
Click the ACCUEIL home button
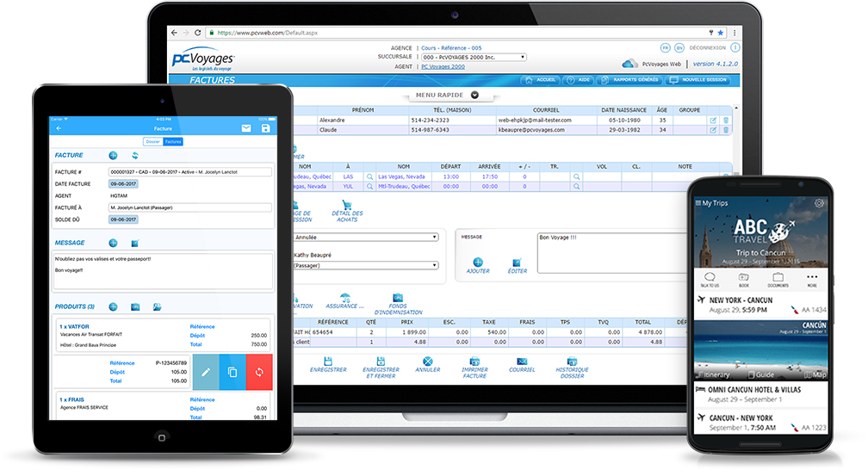(x=540, y=80)
